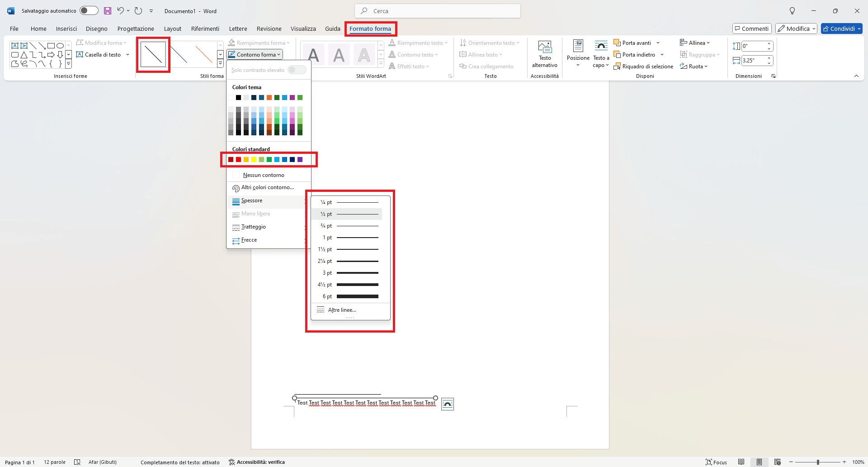Switch to read mode view icon
Image resolution: width=868 pixels, height=467 pixels.
pyautogui.click(x=741, y=462)
